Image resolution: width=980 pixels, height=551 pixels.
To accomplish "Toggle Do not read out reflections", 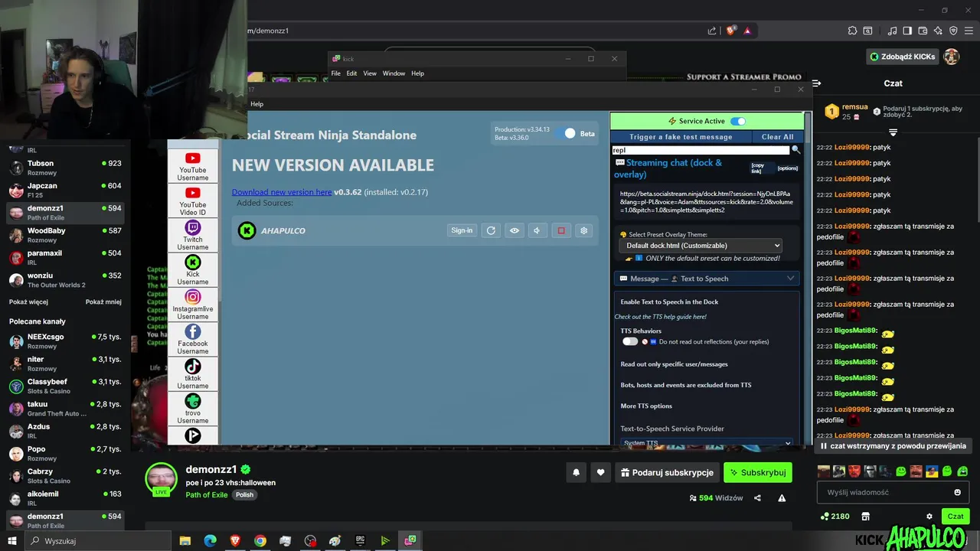I will point(630,341).
